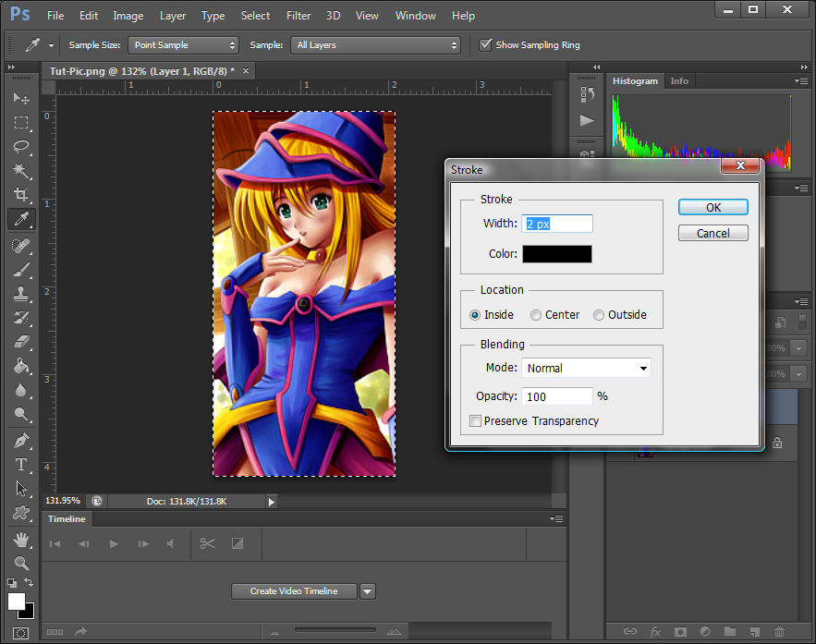The width and height of the screenshot is (816, 644).
Task: Click Create Video Timeline button
Action: pyautogui.click(x=294, y=591)
